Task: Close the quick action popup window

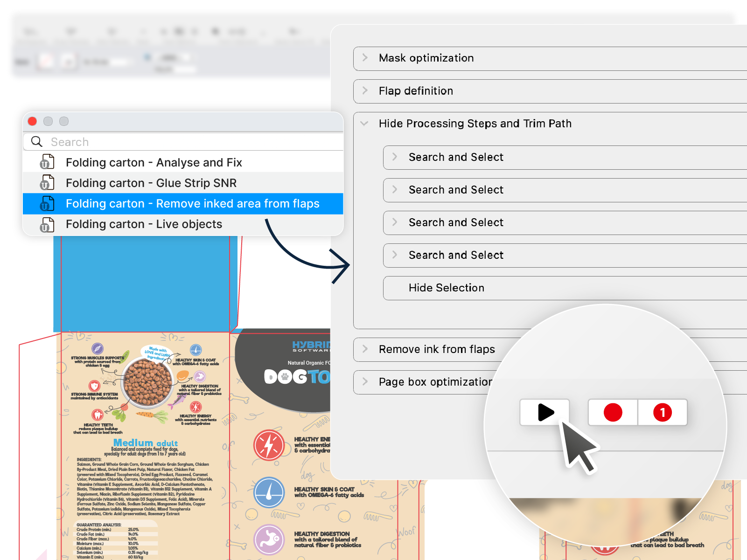Action: pos(32,121)
